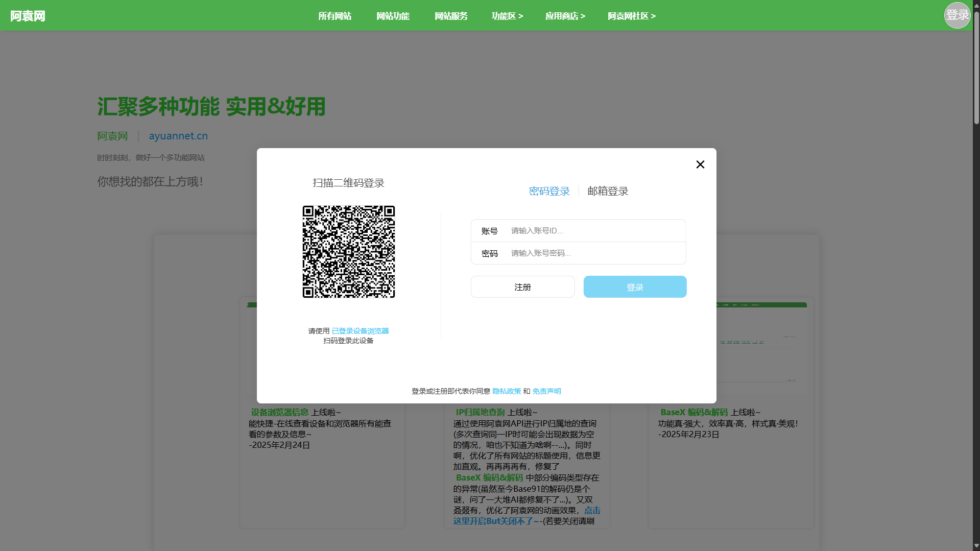
Task: Click the scrollbar down arrow
Action: tap(976, 546)
